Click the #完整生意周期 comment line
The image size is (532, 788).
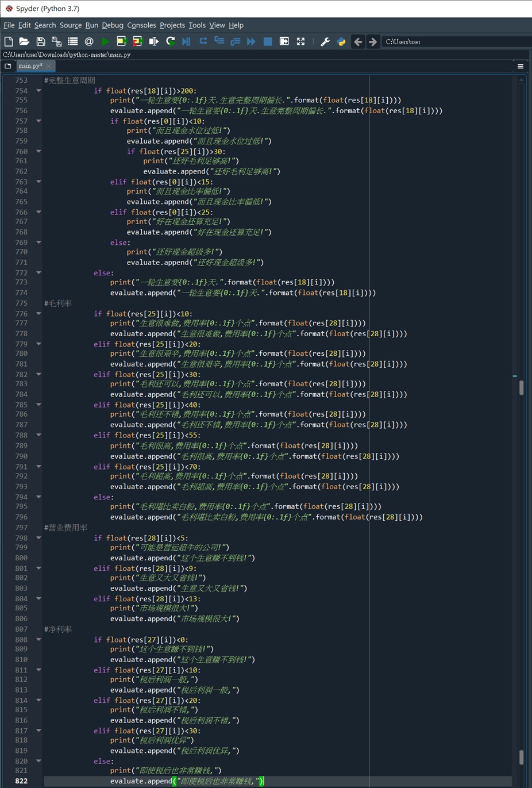[70, 80]
